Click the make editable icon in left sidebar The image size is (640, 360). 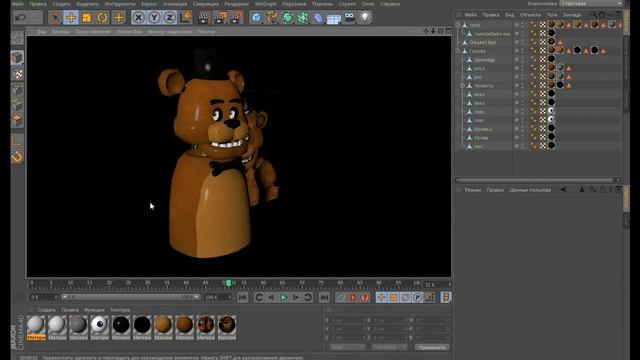tap(17, 38)
